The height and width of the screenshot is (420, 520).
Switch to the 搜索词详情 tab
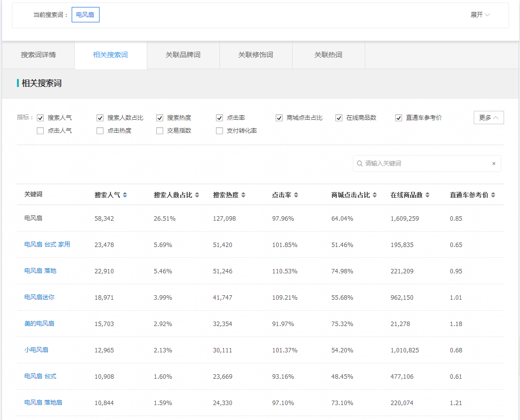(38, 55)
